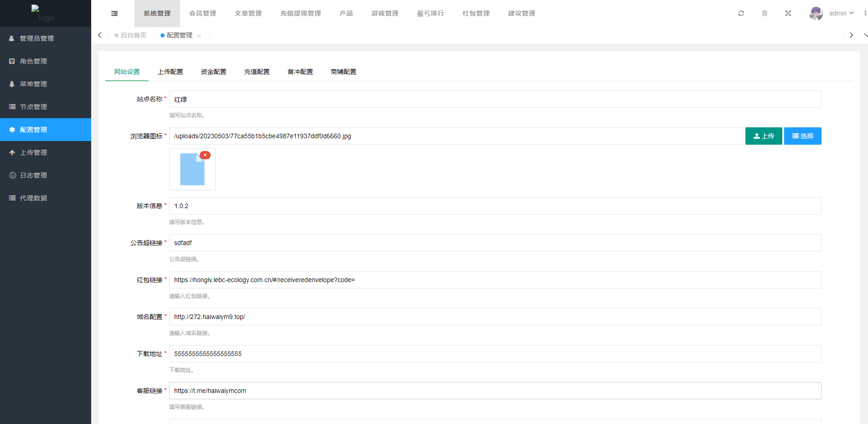The height and width of the screenshot is (424, 868).
Task: Switch to the 充值配置 tab
Action: click(257, 72)
